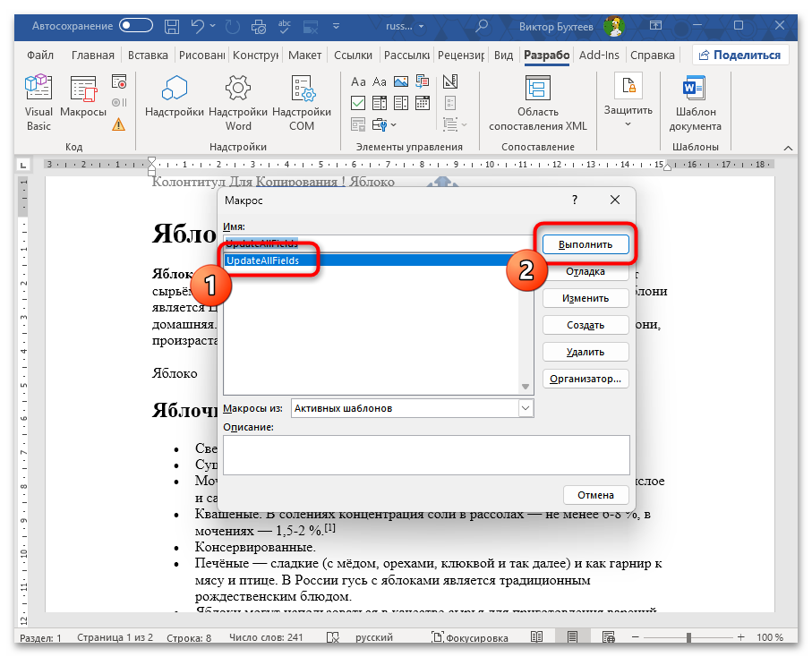Open search with the magnifier icon

pos(482,25)
